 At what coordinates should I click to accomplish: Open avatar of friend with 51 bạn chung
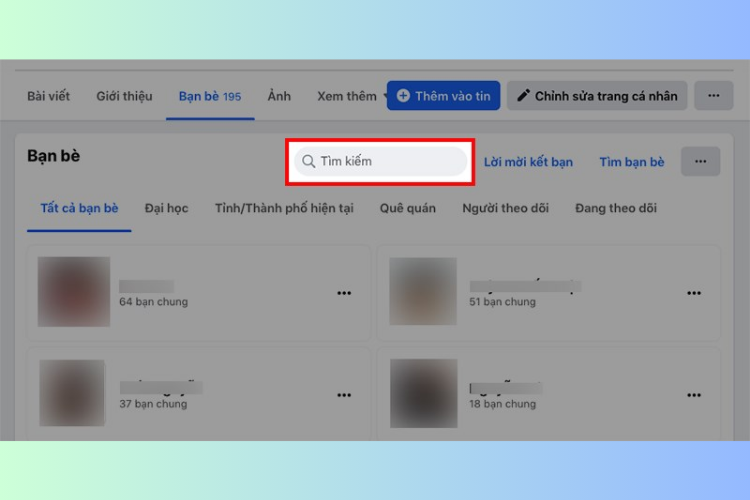[x=423, y=291]
